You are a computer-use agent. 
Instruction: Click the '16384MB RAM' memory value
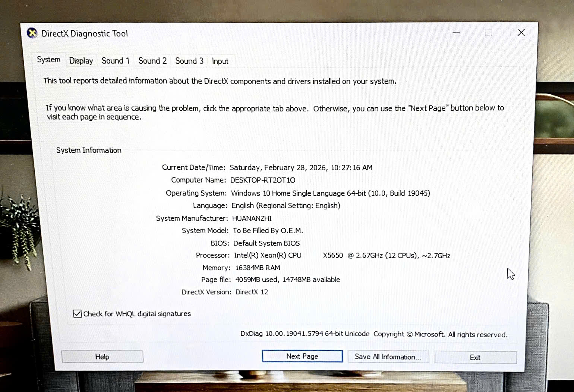click(258, 268)
